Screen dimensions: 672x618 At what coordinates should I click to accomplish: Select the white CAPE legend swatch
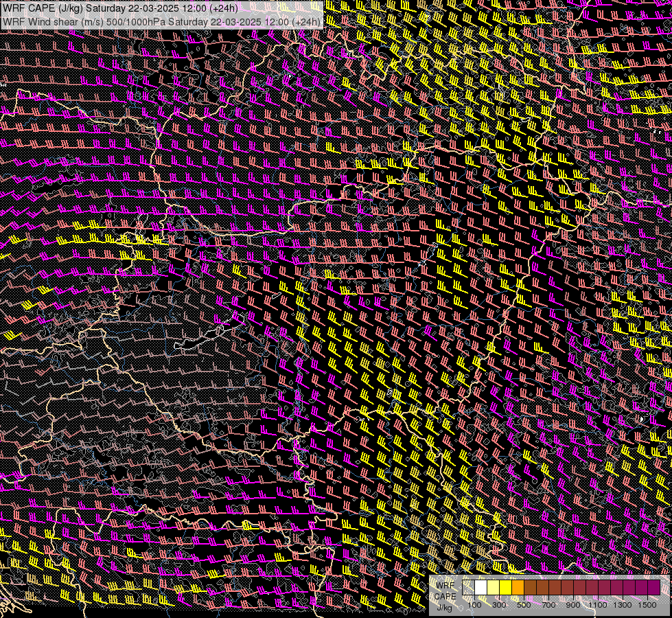481,588
